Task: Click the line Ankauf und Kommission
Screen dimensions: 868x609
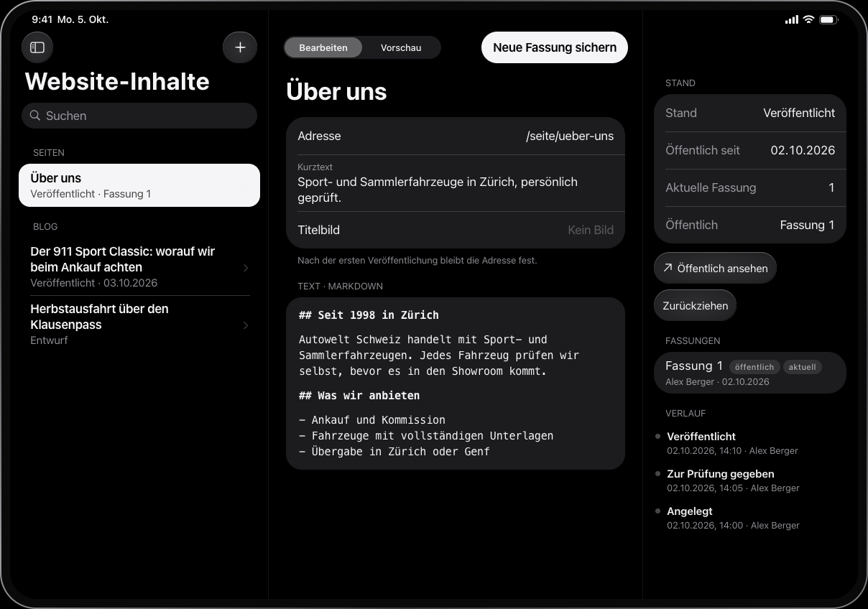Action: tap(372, 419)
